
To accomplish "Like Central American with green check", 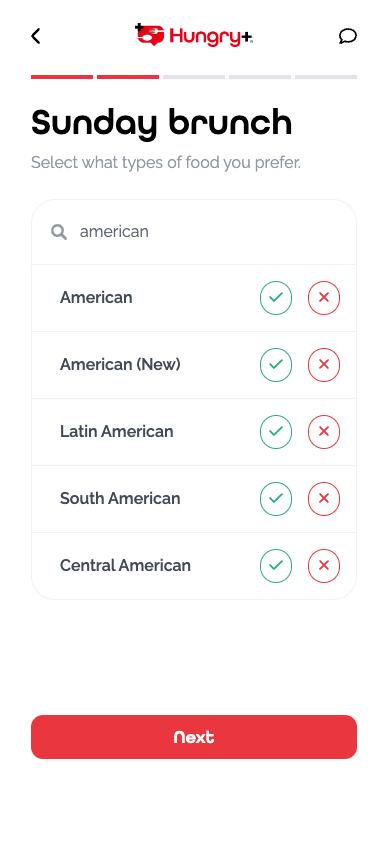I will pos(276,566).
